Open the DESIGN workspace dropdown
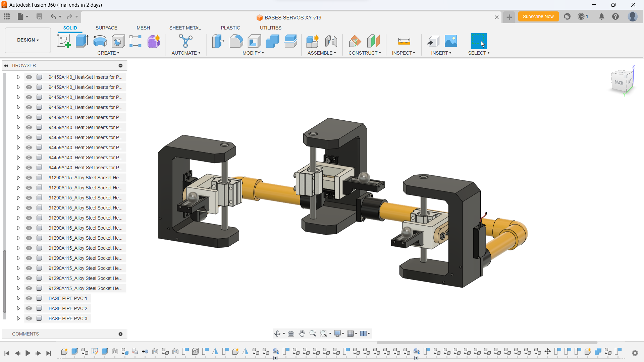The height and width of the screenshot is (362, 644). tap(28, 40)
